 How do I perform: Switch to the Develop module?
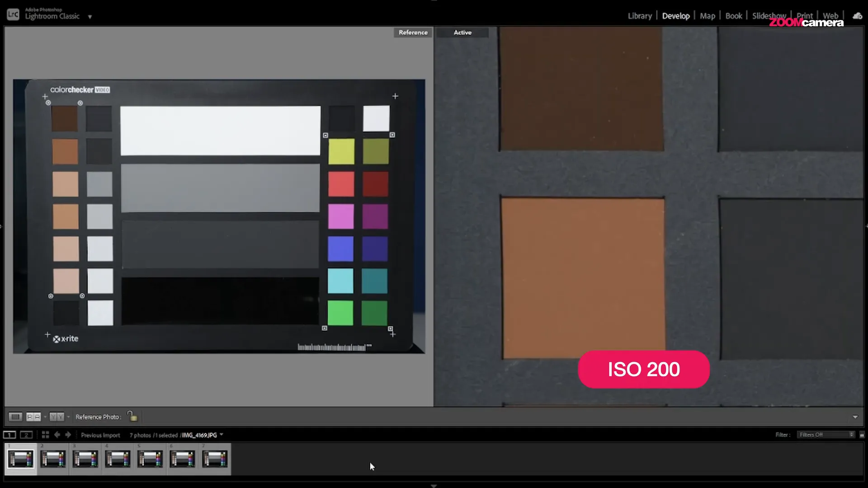(x=675, y=16)
